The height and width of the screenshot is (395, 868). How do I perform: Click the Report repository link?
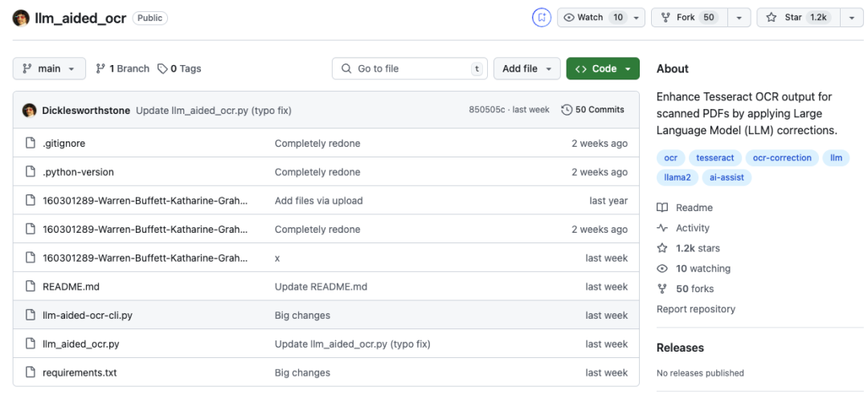pos(695,309)
